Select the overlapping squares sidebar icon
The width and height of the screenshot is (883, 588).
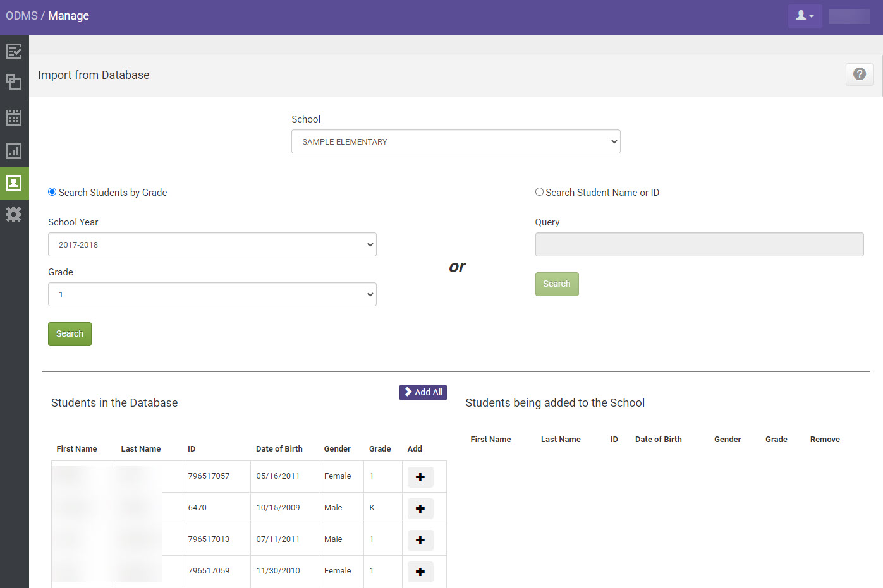click(14, 82)
